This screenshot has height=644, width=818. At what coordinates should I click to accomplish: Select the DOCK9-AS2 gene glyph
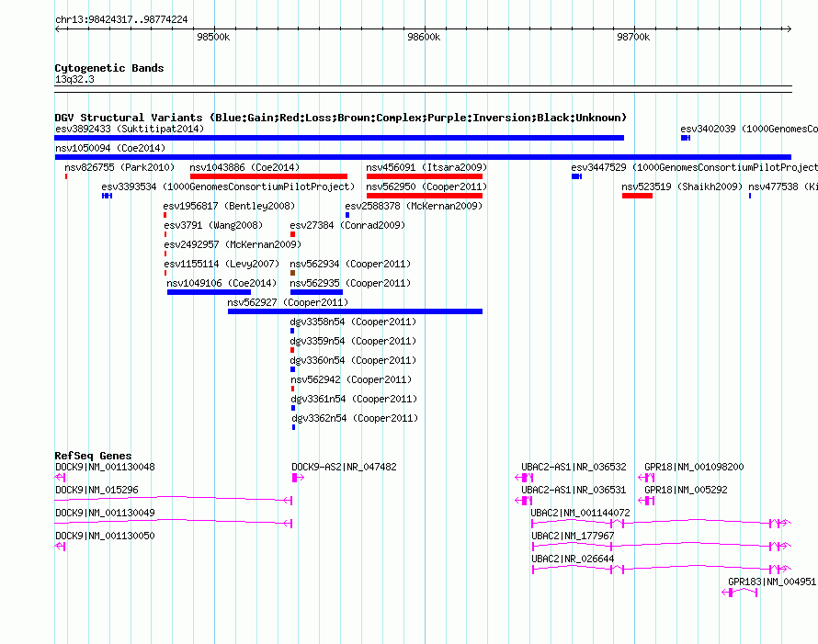(298, 478)
